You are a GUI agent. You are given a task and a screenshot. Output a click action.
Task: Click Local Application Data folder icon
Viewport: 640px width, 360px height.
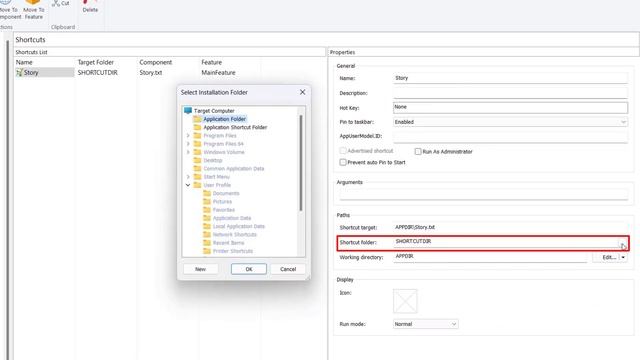pyautogui.click(x=207, y=226)
